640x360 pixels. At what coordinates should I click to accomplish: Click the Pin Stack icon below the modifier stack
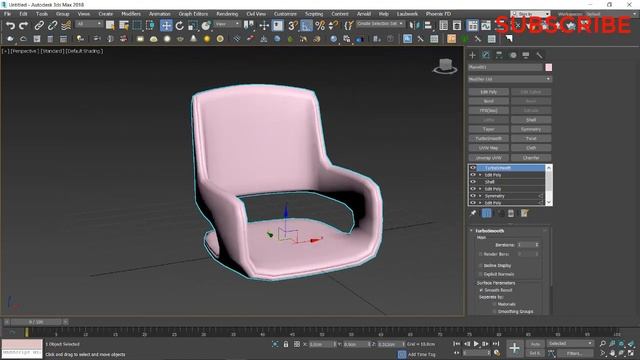[473, 213]
